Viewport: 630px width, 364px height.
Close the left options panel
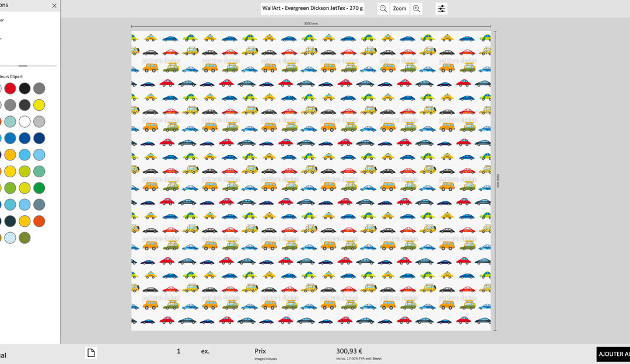(x=54, y=6)
